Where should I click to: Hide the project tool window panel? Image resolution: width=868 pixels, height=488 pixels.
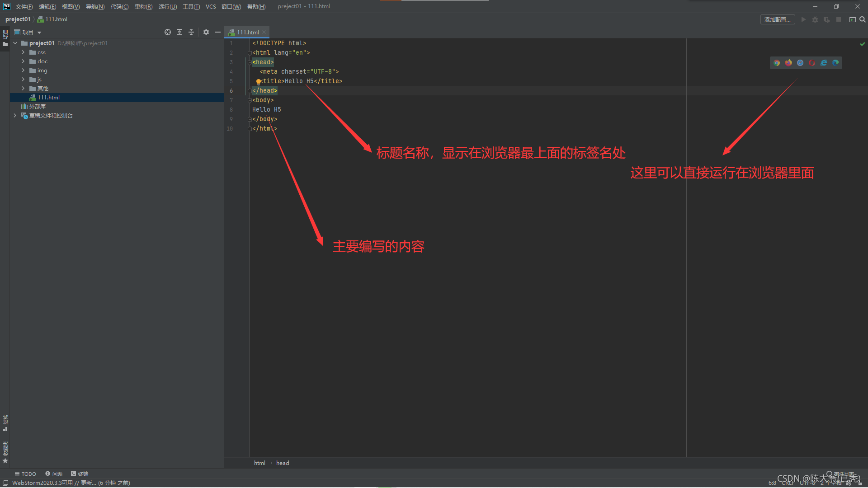tap(218, 32)
